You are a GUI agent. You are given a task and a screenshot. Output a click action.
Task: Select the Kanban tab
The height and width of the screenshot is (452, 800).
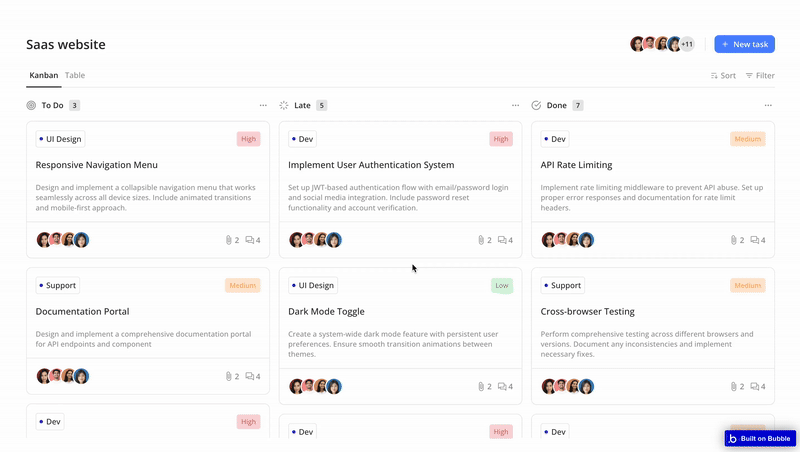pyautogui.click(x=43, y=75)
